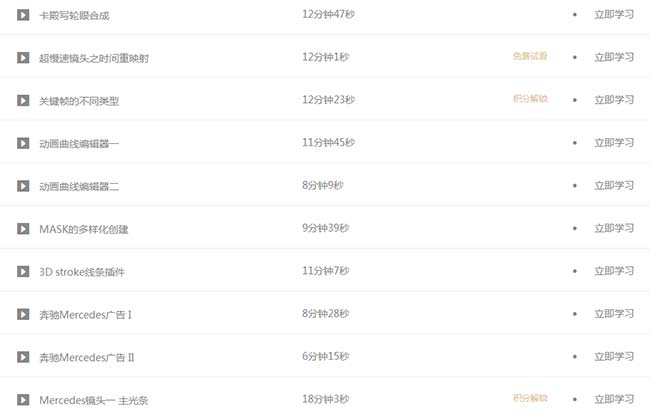Click 立即学习 for 动画曲线编辑器一

click(x=614, y=143)
